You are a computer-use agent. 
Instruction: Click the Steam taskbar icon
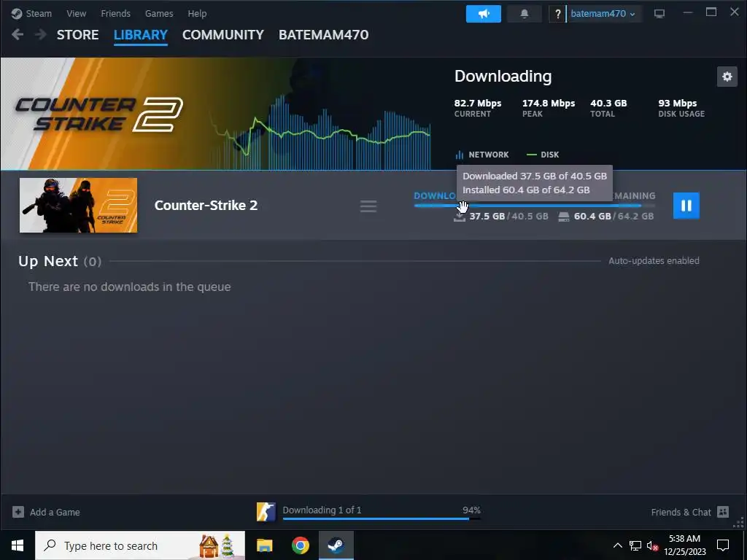(x=336, y=545)
